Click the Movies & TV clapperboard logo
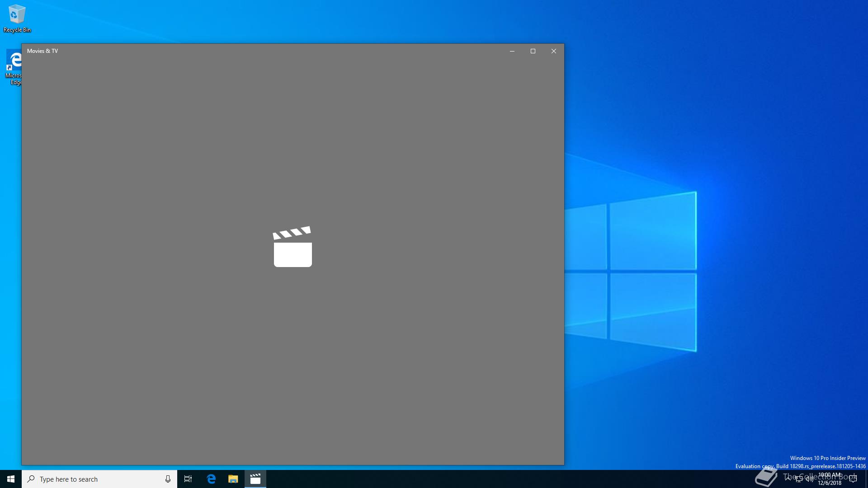This screenshot has width=868, height=488. pyautogui.click(x=292, y=247)
